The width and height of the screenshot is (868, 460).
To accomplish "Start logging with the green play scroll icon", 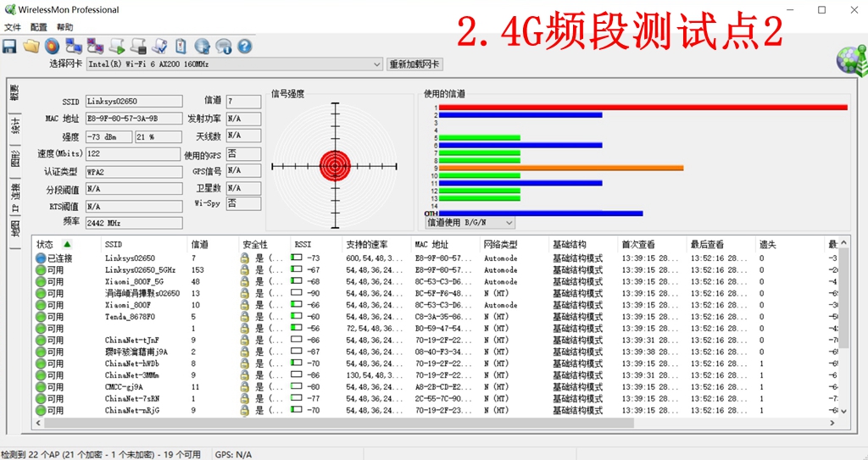I will click(117, 47).
